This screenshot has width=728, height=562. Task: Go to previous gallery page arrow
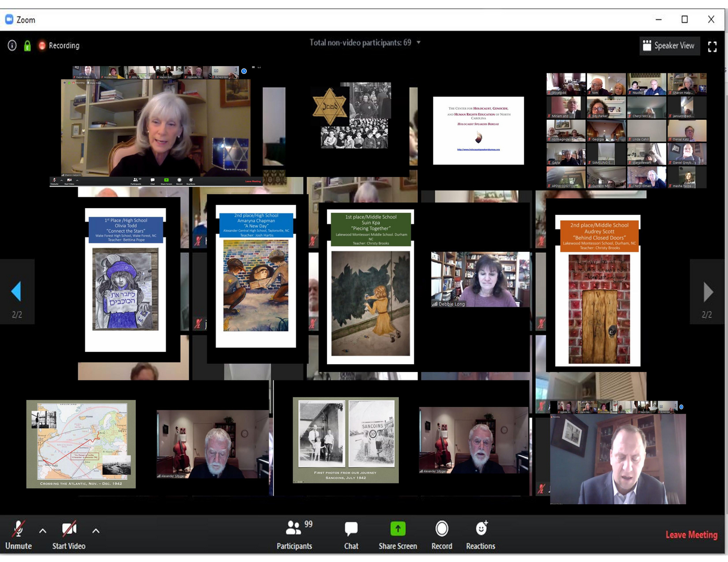(16, 291)
